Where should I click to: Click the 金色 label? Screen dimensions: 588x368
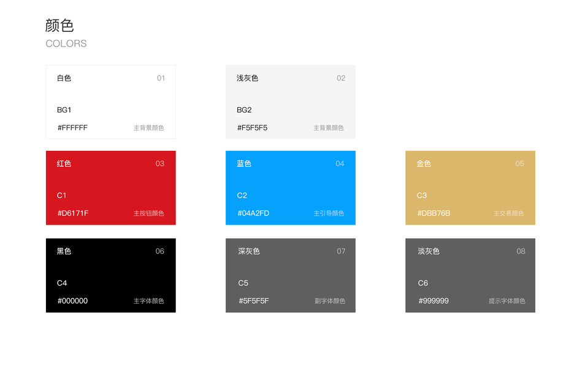[424, 164]
